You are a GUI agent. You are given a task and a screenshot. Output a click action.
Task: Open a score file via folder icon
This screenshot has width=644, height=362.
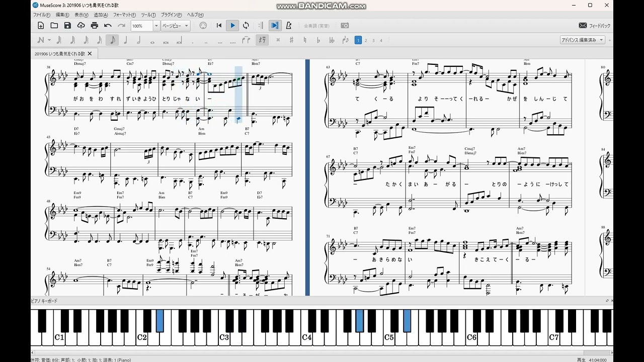point(54,26)
